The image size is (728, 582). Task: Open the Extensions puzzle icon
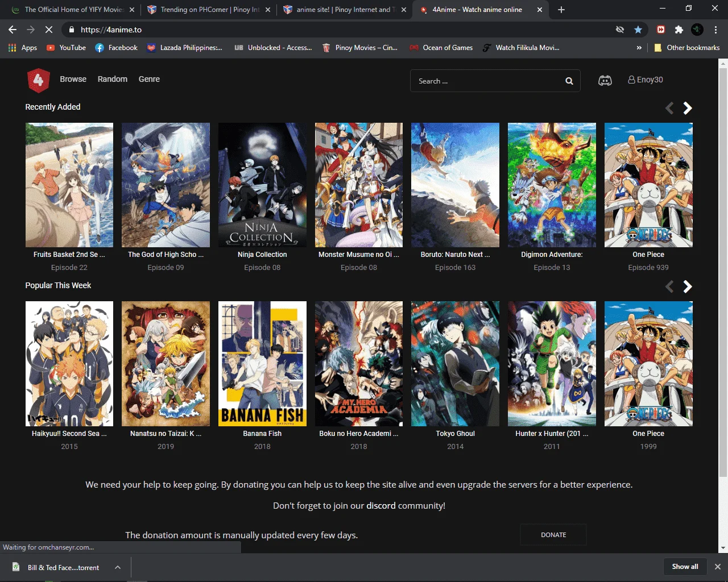[x=679, y=30]
